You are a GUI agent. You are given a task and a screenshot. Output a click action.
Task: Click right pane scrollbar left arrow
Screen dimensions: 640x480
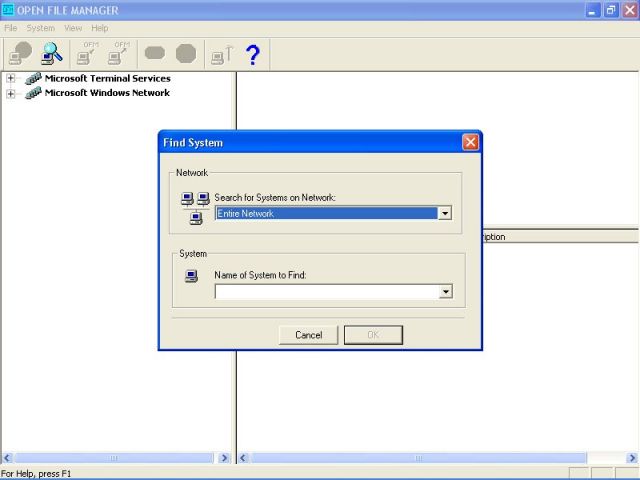coord(243,458)
